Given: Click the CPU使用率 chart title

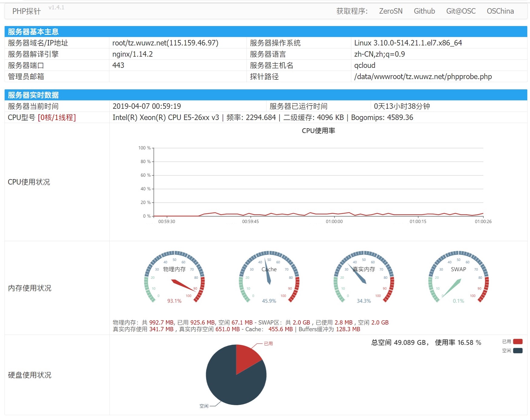Looking at the screenshot, I should pyautogui.click(x=318, y=131).
